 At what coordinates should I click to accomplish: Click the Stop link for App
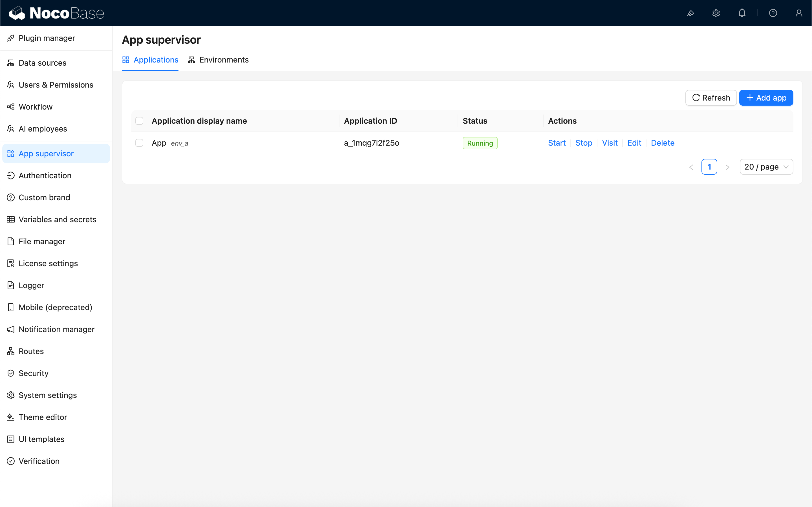[584, 143]
